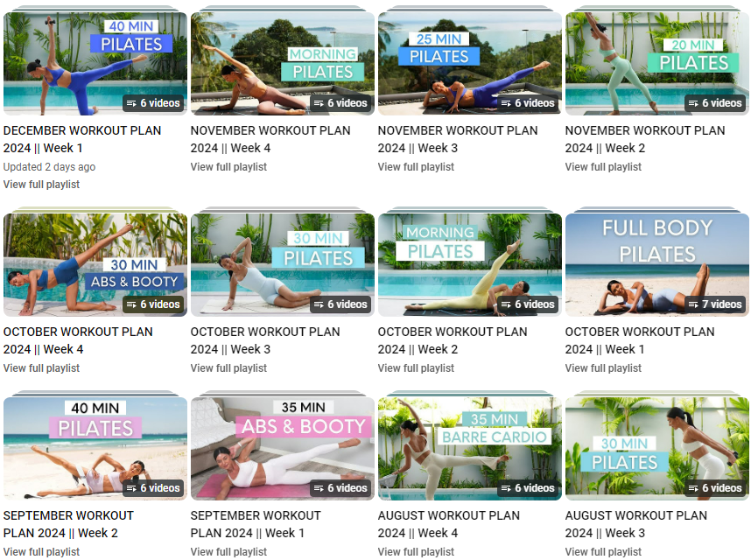Click View full playlist under August Week 4
The width and height of the screenshot is (751, 560).
click(416, 552)
